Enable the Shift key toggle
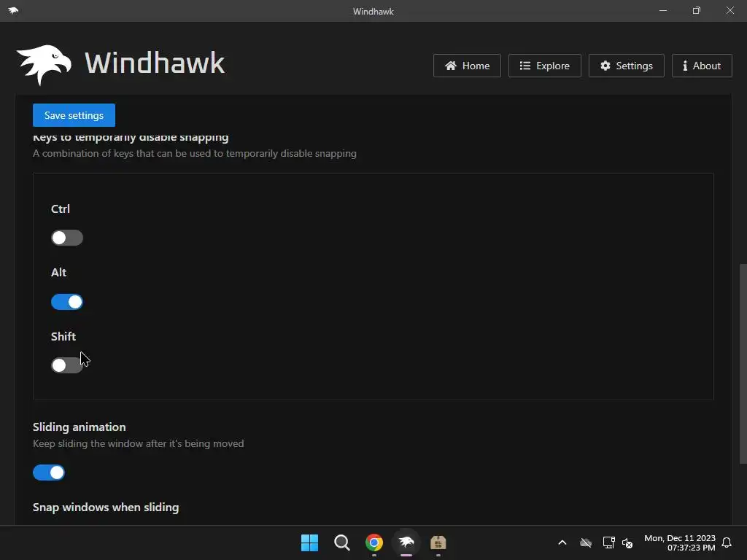 [67, 365]
